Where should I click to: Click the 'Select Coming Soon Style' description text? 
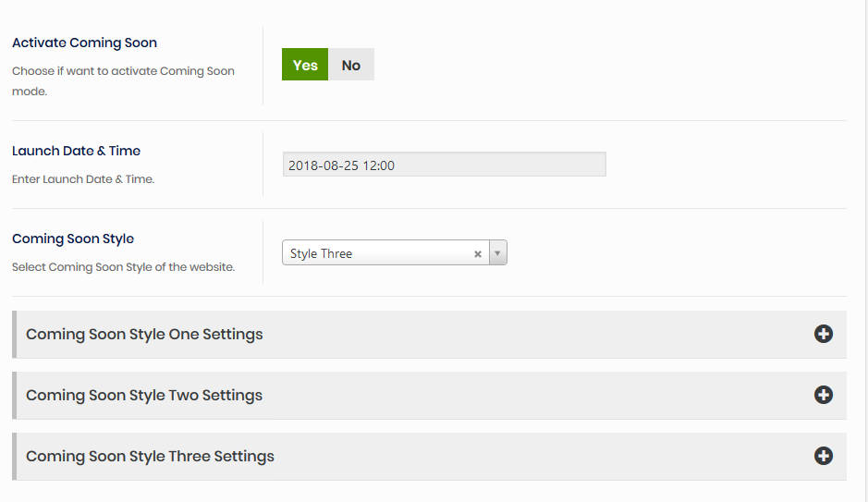(x=123, y=267)
